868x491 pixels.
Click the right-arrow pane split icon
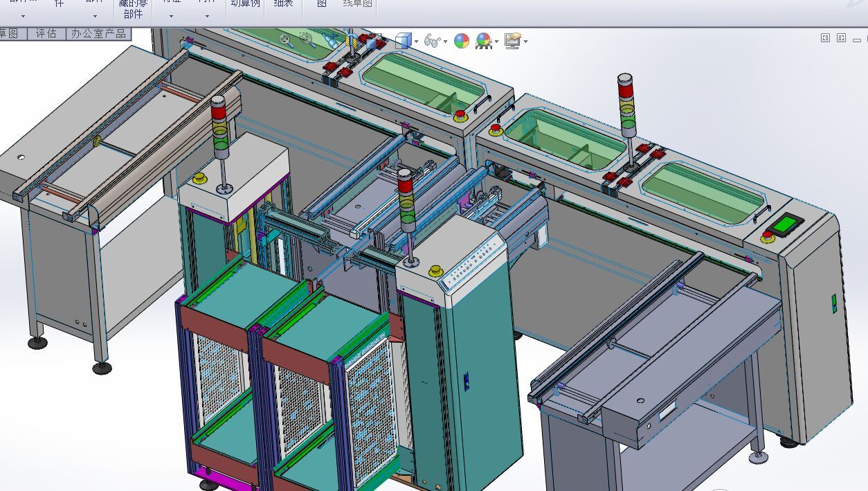tap(841, 38)
